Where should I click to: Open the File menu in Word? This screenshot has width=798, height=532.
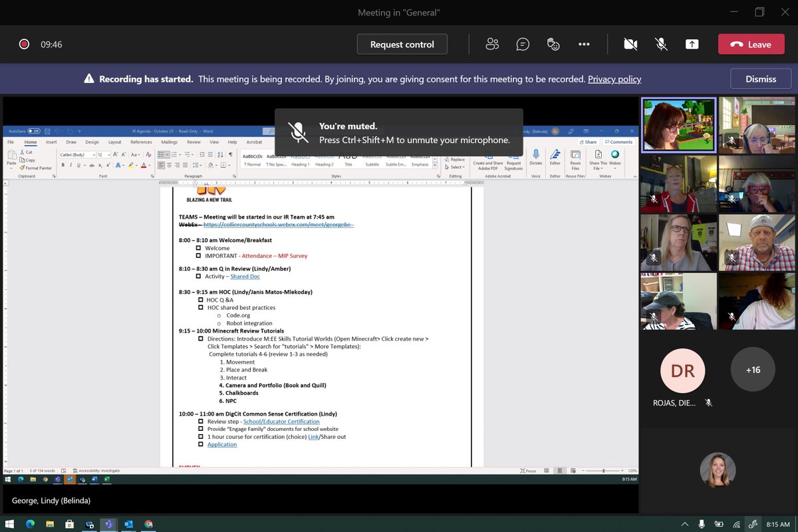pos(11,142)
